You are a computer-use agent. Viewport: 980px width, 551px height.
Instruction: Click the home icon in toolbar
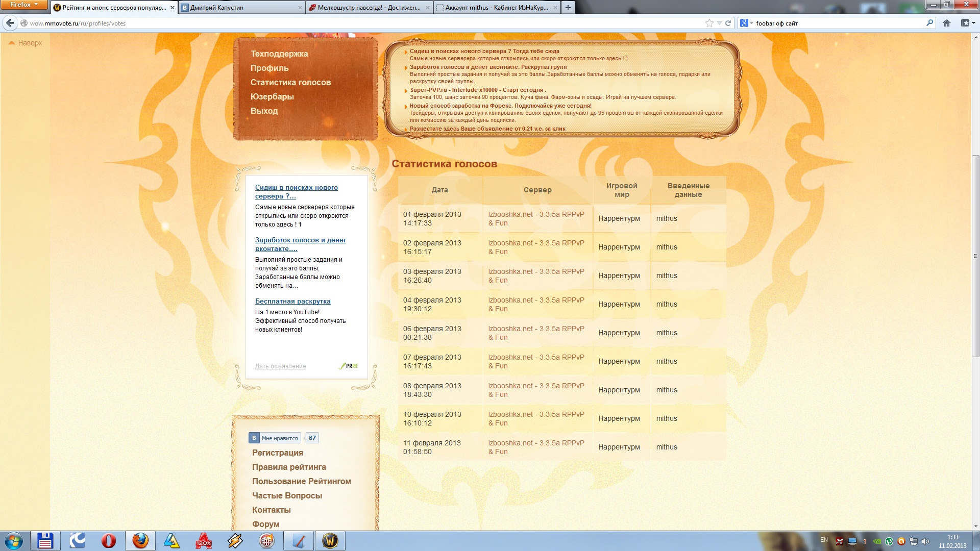pos(947,23)
